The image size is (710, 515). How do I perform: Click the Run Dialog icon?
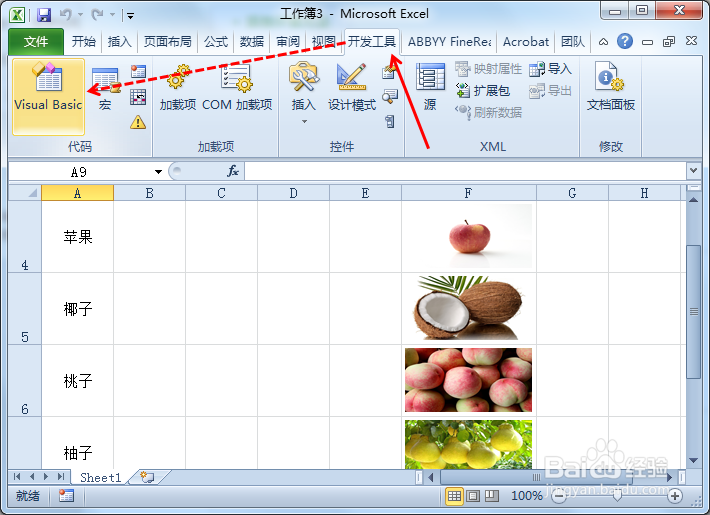[389, 121]
